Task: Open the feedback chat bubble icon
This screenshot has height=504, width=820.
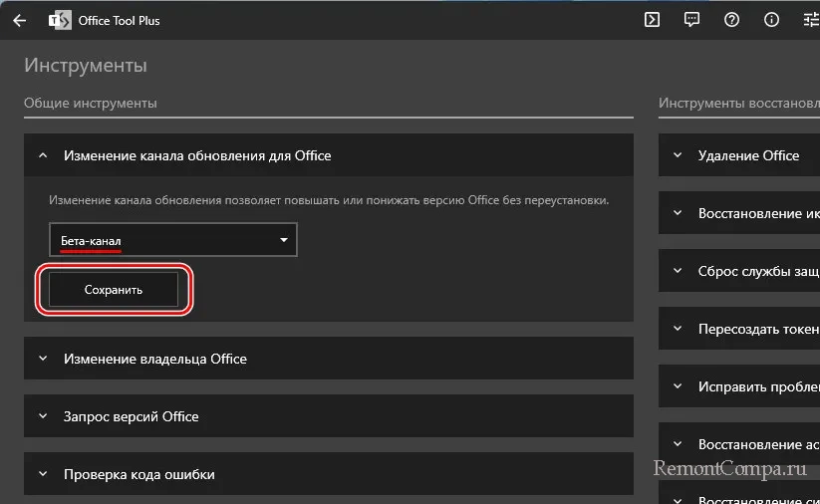Action: pos(691,20)
